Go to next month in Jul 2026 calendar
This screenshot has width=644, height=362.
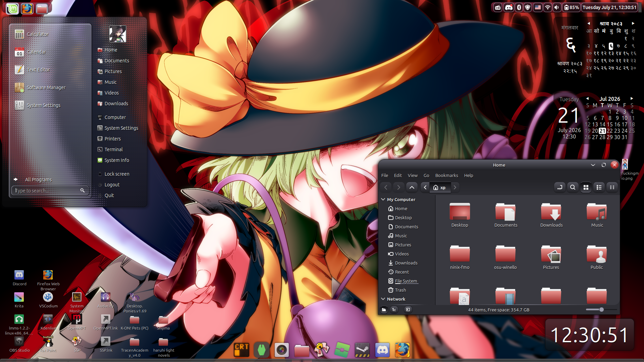pos(632,99)
